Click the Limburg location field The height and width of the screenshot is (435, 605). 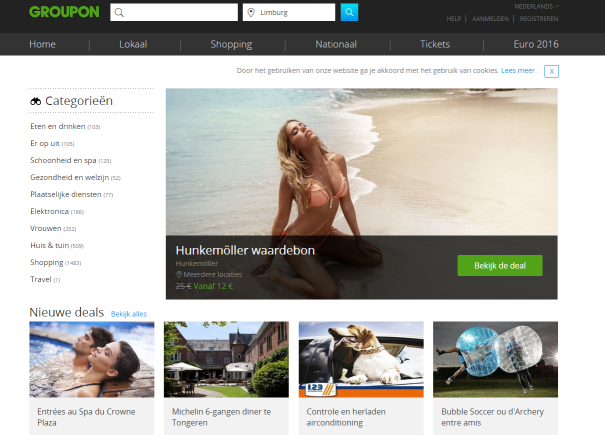(289, 12)
